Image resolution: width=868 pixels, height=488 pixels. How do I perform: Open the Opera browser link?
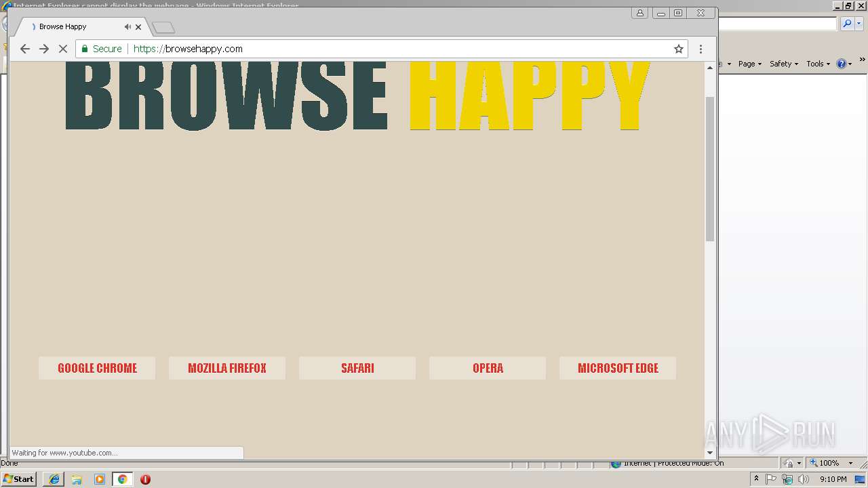pyautogui.click(x=488, y=368)
